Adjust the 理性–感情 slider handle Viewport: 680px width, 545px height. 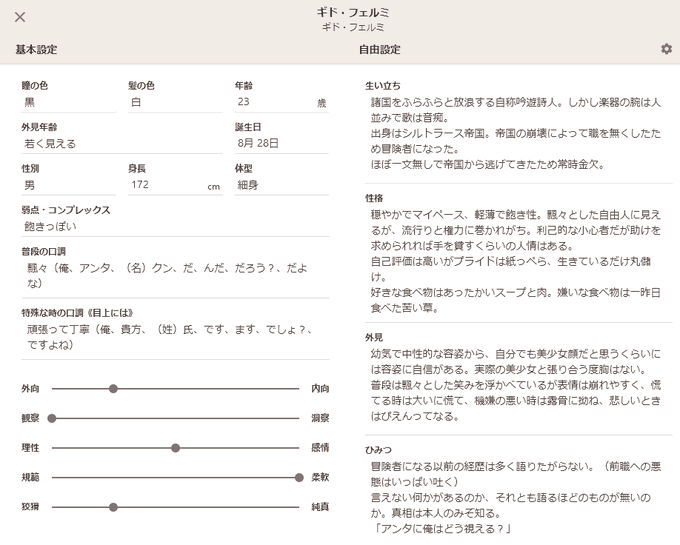[x=175, y=448]
